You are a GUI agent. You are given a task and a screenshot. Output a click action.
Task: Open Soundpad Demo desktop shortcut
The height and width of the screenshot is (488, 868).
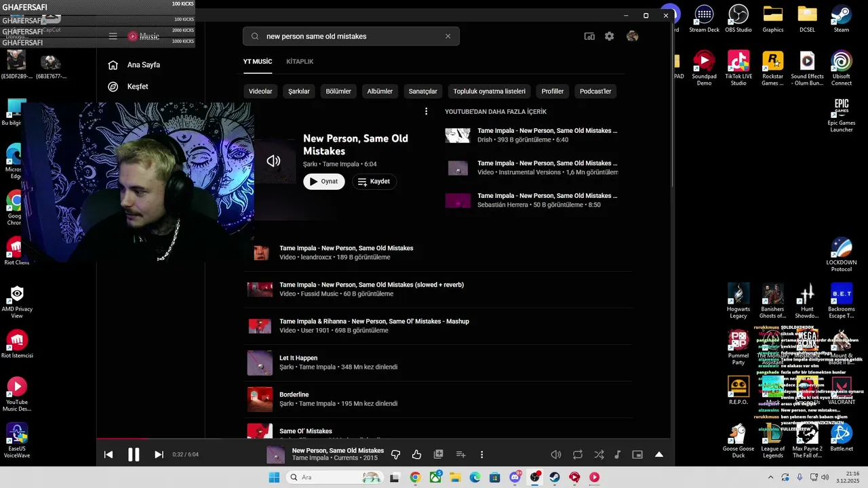[x=704, y=68]
